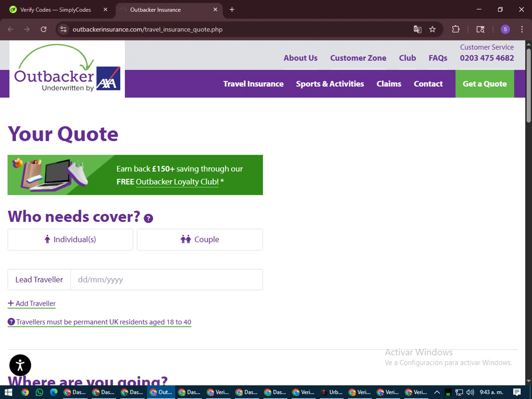532x399 pixels.
Task: Open the network tray icon
Action: click(459, 392)
